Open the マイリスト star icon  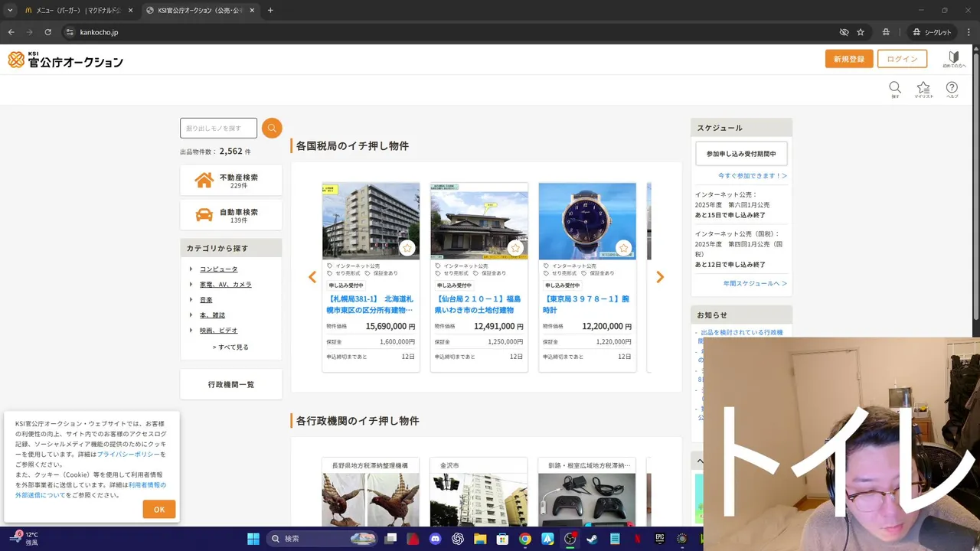click(923, 90)
